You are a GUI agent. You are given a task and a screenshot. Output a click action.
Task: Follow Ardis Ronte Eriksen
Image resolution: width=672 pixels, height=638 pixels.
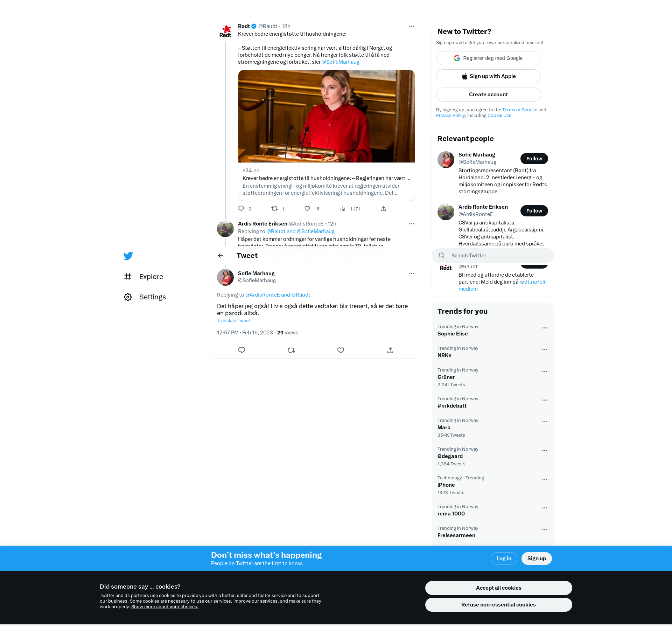[534, 211]
